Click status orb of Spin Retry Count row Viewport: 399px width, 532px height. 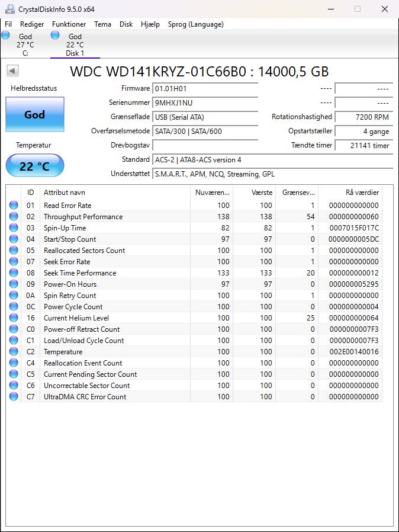tap(14, 295)
